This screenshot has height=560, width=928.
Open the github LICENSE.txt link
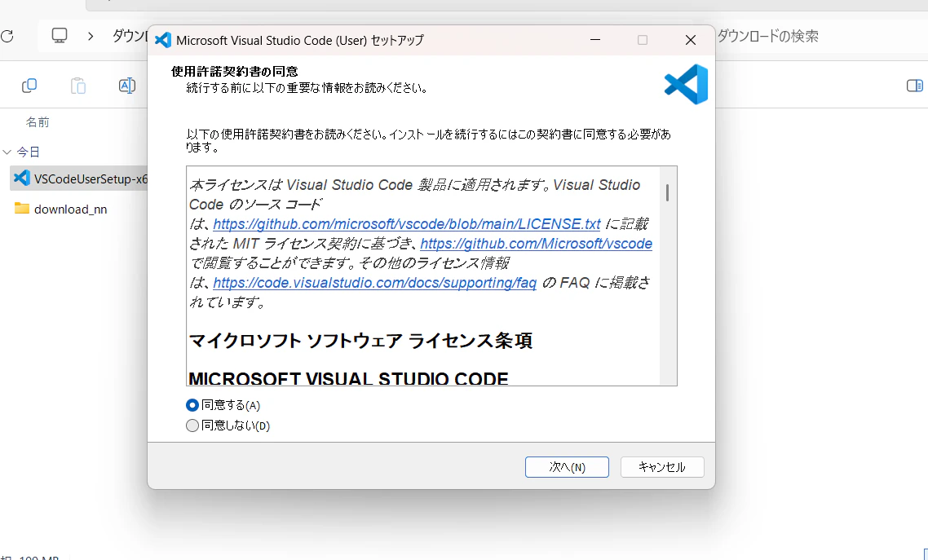(407, 224)
